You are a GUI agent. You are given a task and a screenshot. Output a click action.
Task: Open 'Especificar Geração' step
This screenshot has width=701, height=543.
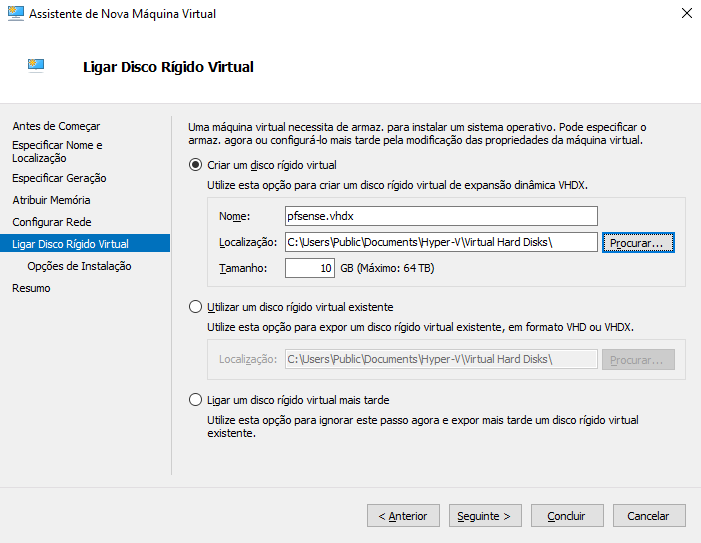point(59,178)
